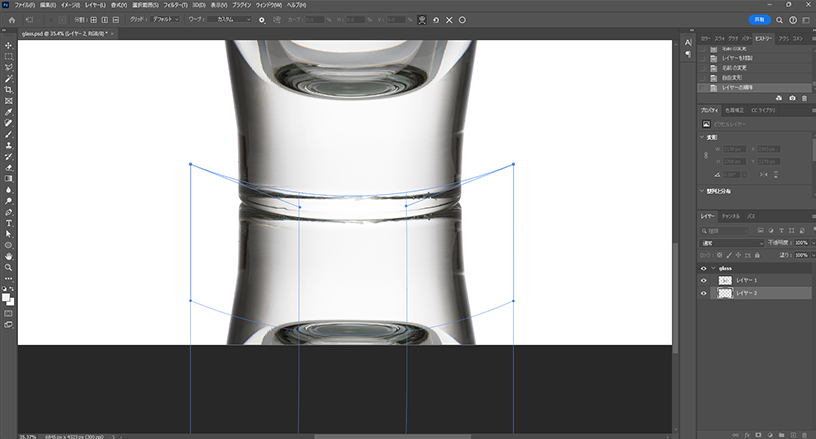Select the History Brush tool
The width and height of the screenshot is (816, 439).
coord(8,157)
